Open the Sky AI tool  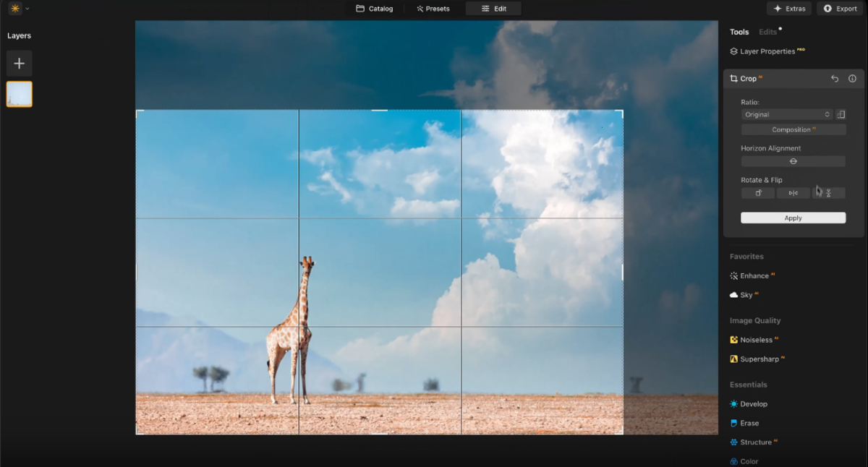tap(747, 294)
